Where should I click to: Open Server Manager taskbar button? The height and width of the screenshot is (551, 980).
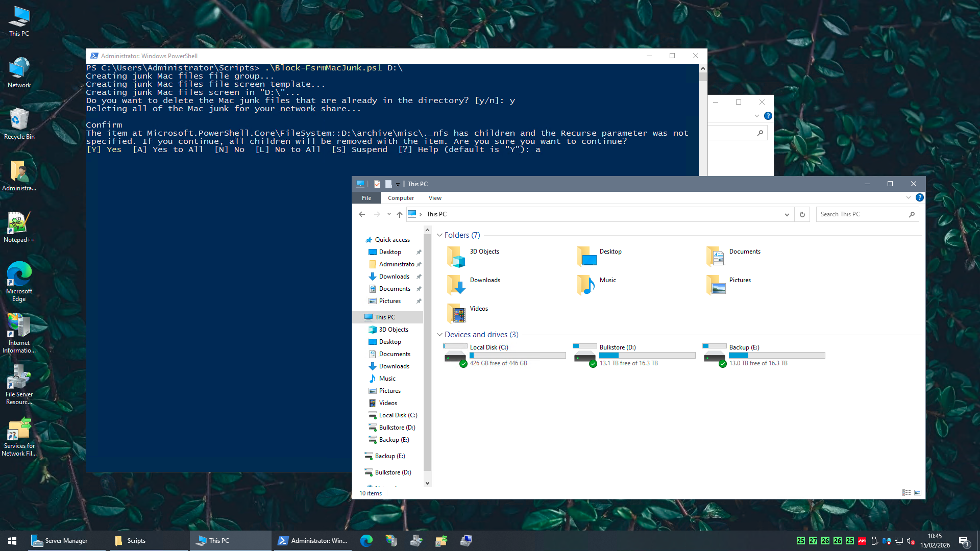(x=60, y=540)
